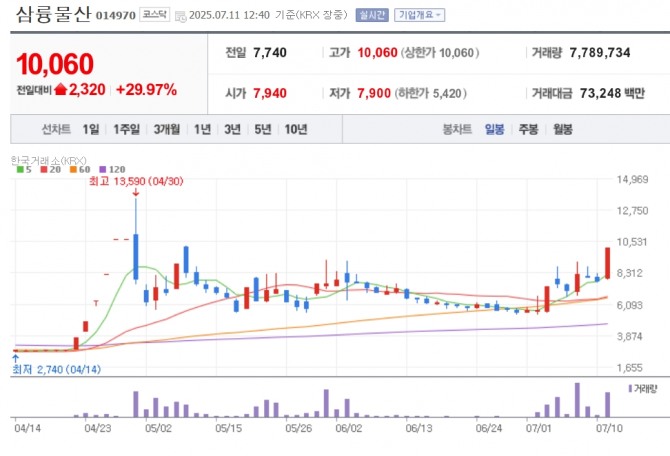Click the 코스닥 market badge
670x456 pixels.
(154, 15)
